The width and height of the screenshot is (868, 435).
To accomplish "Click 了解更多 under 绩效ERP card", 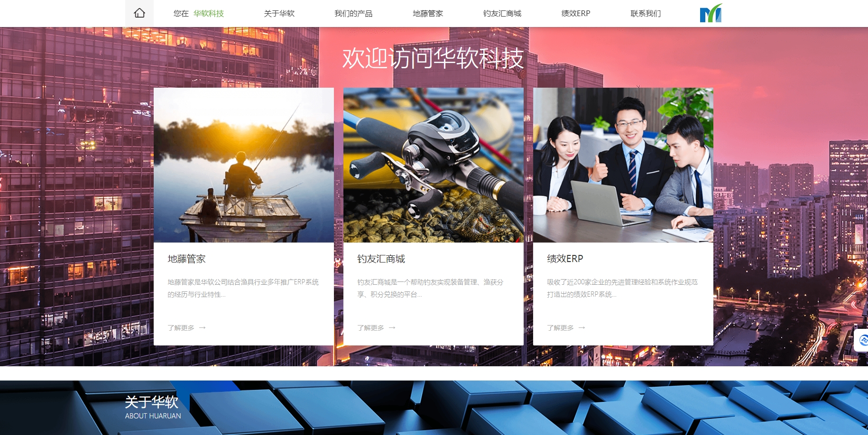I will 561,328.
